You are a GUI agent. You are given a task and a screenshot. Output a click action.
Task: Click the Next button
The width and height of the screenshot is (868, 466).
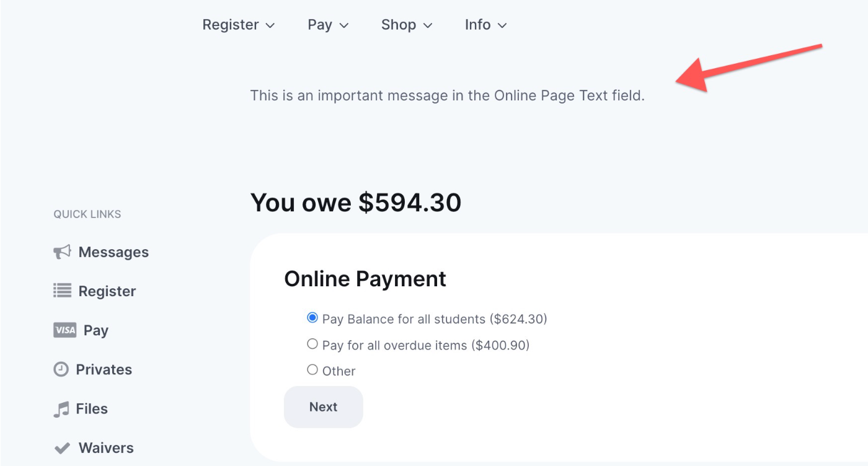click(x=324, y=407)
